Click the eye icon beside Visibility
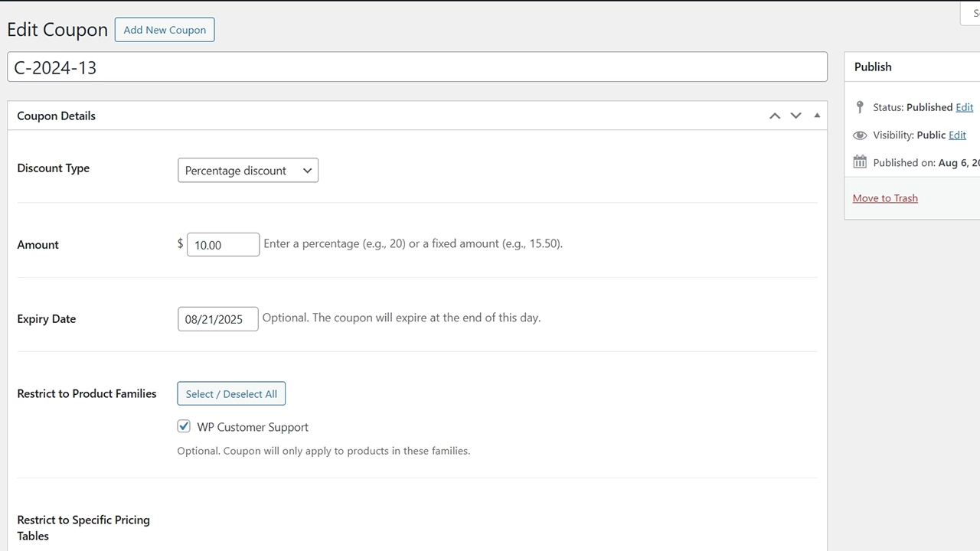Image resolution: width=980 pixels, height=551 pixels. [x=860, y=135]
